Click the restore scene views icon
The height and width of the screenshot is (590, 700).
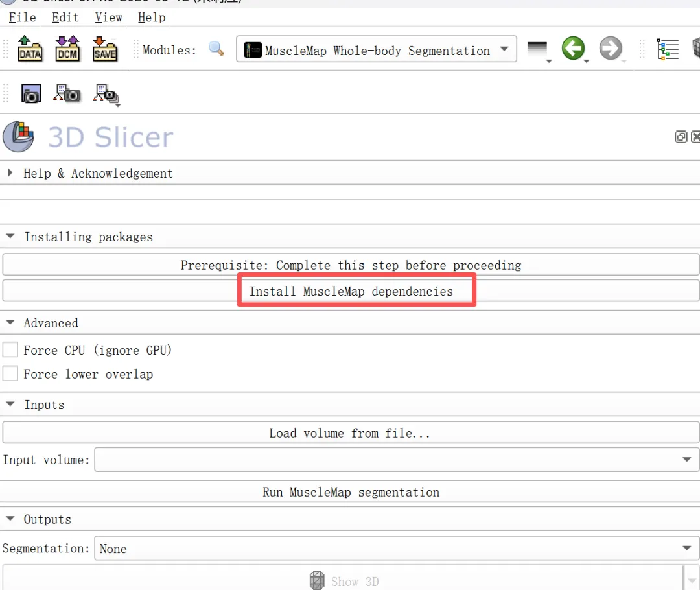pyautogui.click(x=106, y=94)
